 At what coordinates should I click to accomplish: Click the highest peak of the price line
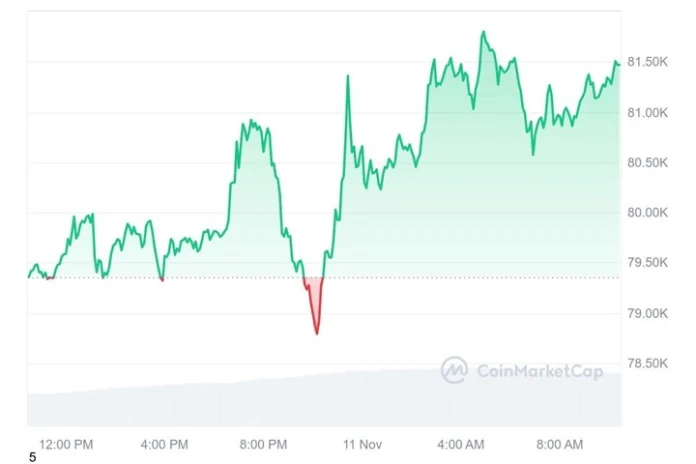point(483,33)
